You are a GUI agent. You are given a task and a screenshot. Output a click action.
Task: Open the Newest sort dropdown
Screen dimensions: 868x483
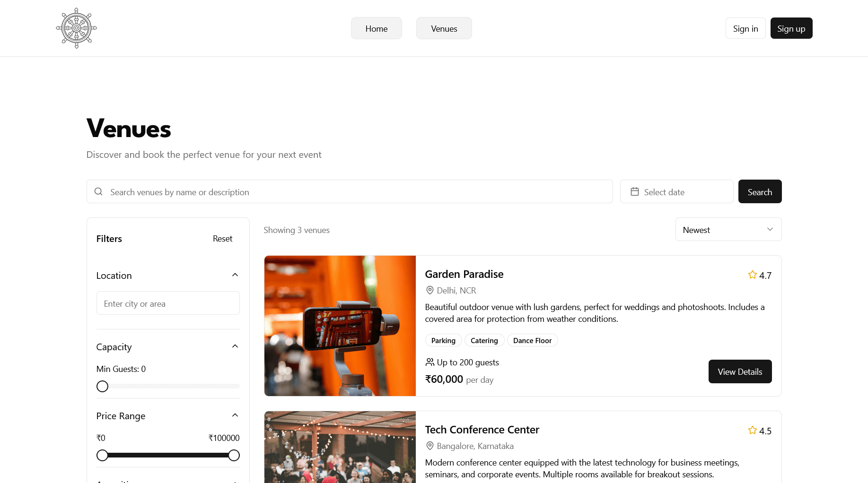click(728, 229)
